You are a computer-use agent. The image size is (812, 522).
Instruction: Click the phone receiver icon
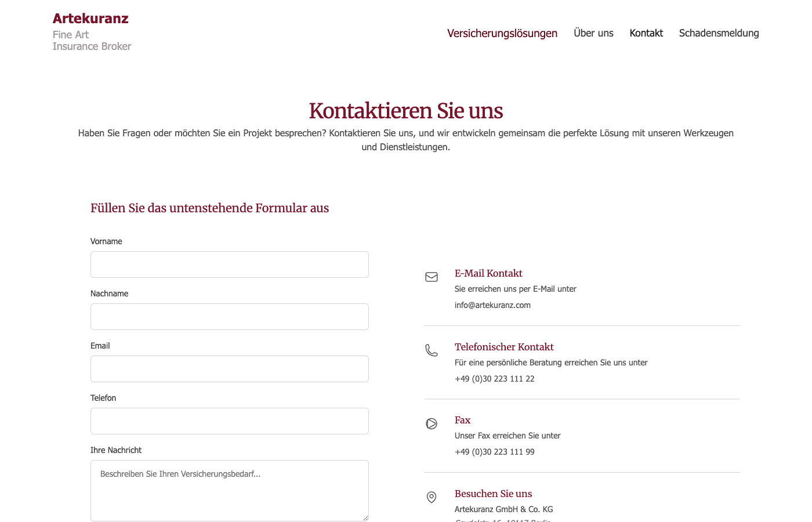[432, 350]
